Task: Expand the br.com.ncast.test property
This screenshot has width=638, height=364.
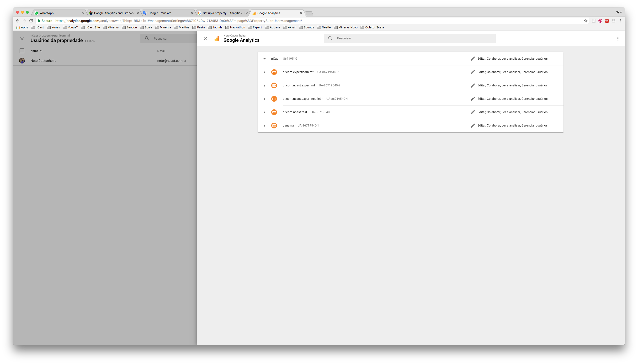Action: pyautogui.click(x=264, y=112)
